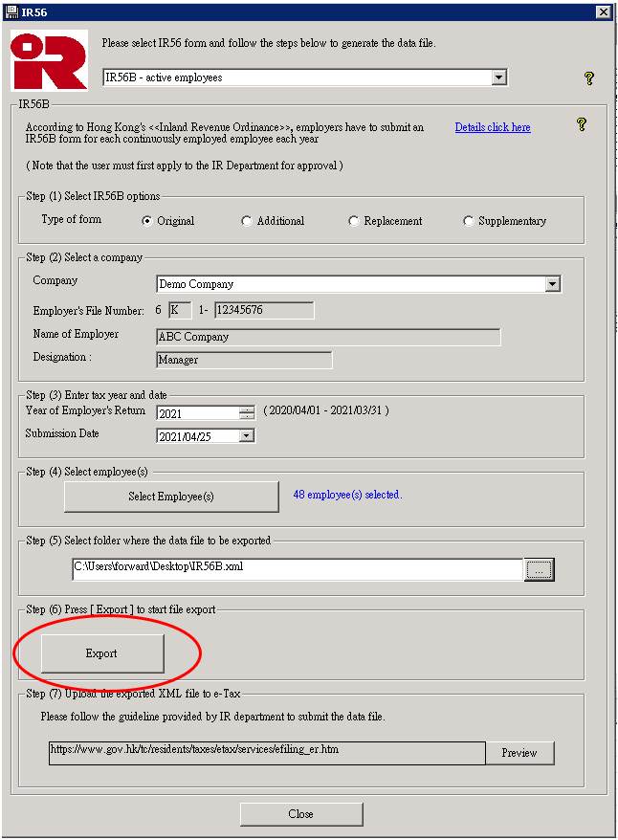The width and height of the screenshot is (618, 840).
Task: Click the IR56 title bar window icon
Action: coord(11,11)
